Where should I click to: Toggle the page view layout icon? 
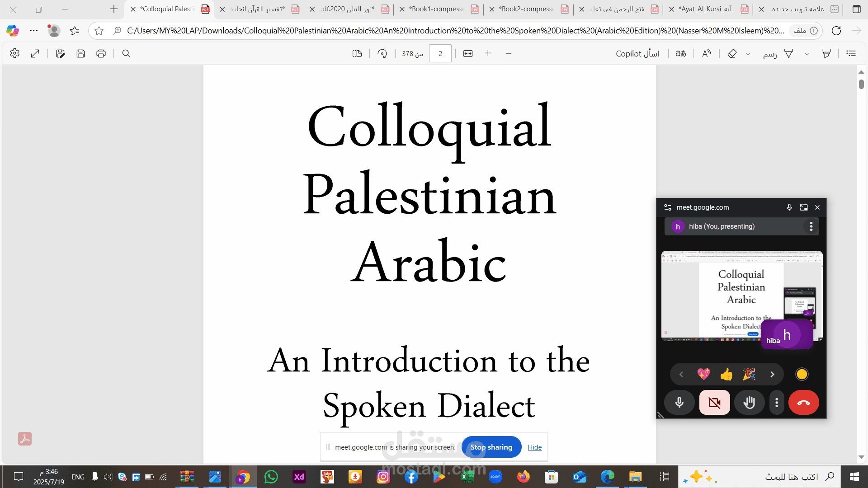point(357,53)
